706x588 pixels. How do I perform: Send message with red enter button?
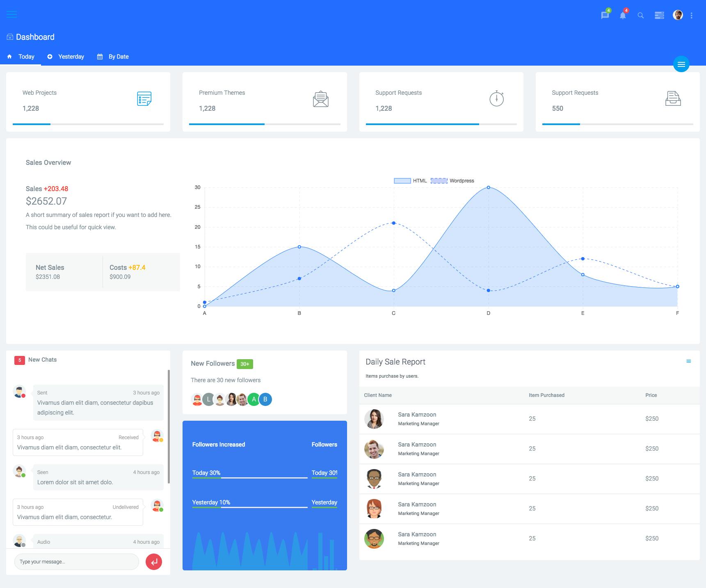(154, 562)
